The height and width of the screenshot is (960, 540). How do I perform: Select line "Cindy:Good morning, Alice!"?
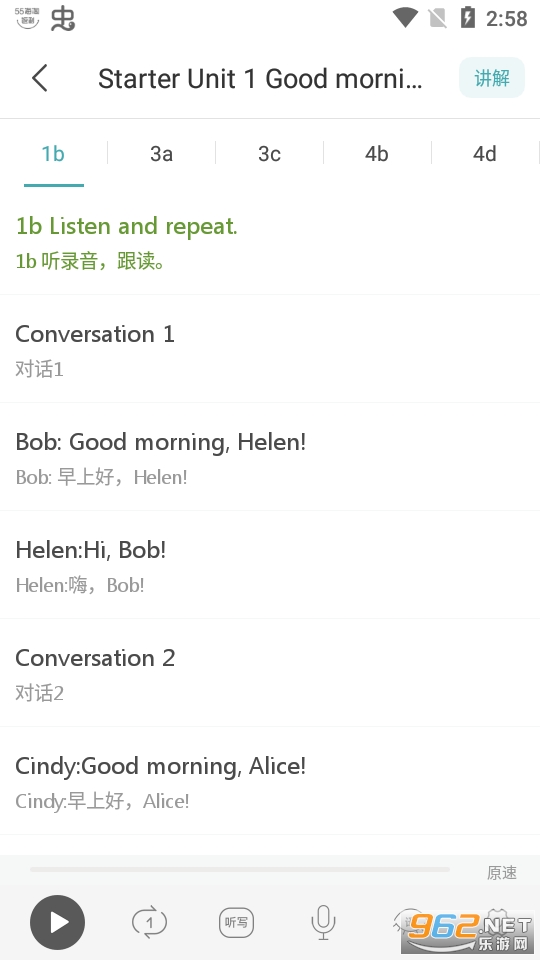tap(270, 780)
